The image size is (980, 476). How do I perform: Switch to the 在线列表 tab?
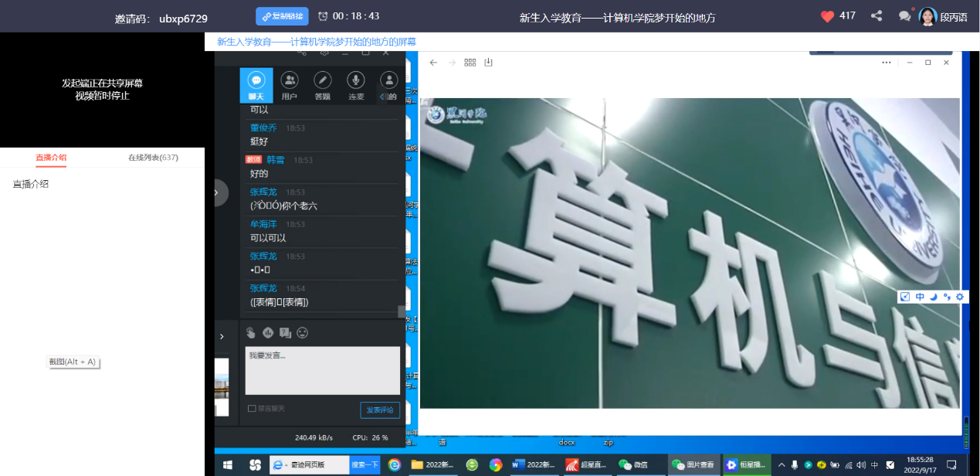(x=153, y=158)
